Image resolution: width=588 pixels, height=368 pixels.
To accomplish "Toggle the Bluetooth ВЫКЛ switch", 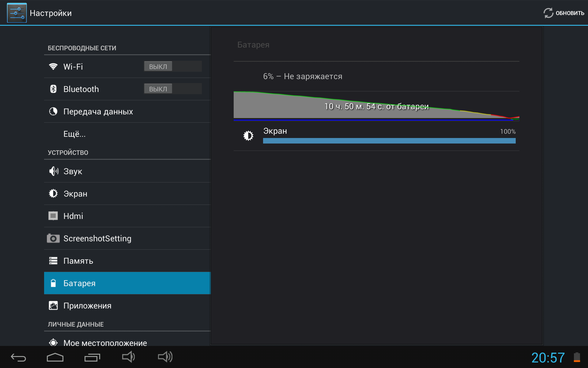I will [173, 89].
